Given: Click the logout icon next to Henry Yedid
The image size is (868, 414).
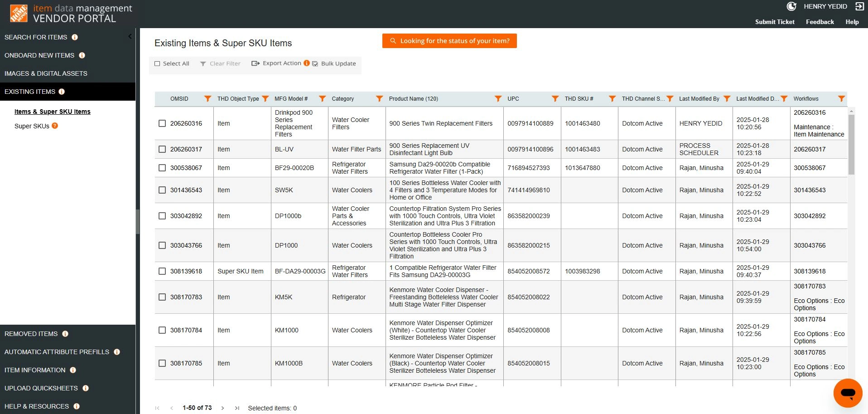Looking at the screenshot, I should click(859, 6).
